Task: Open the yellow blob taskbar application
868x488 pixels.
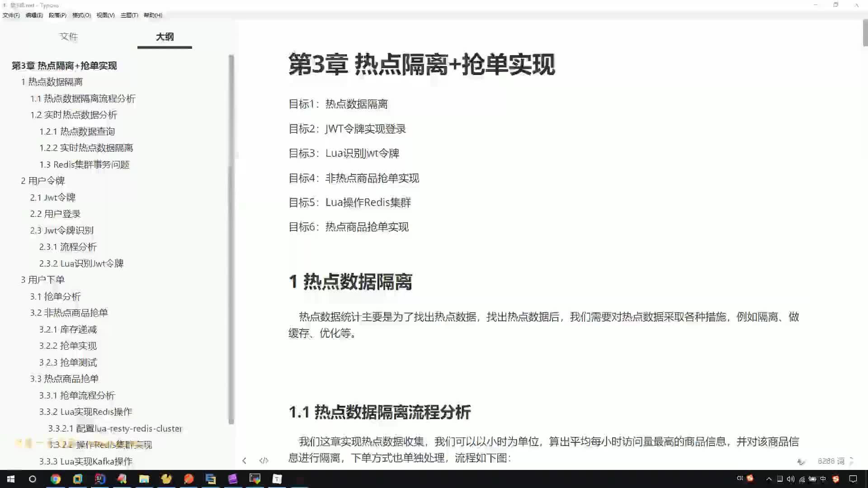Action: [166, 479]
